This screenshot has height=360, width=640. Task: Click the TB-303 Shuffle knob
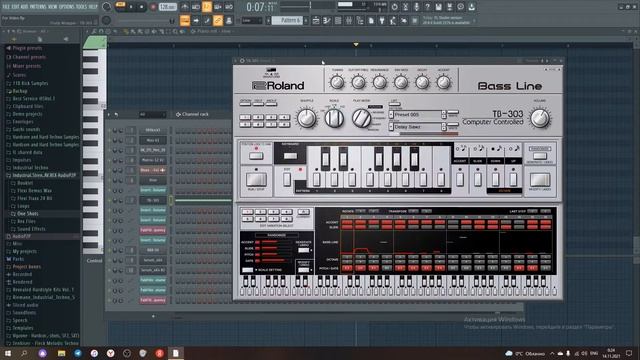[x=307, y=118]
